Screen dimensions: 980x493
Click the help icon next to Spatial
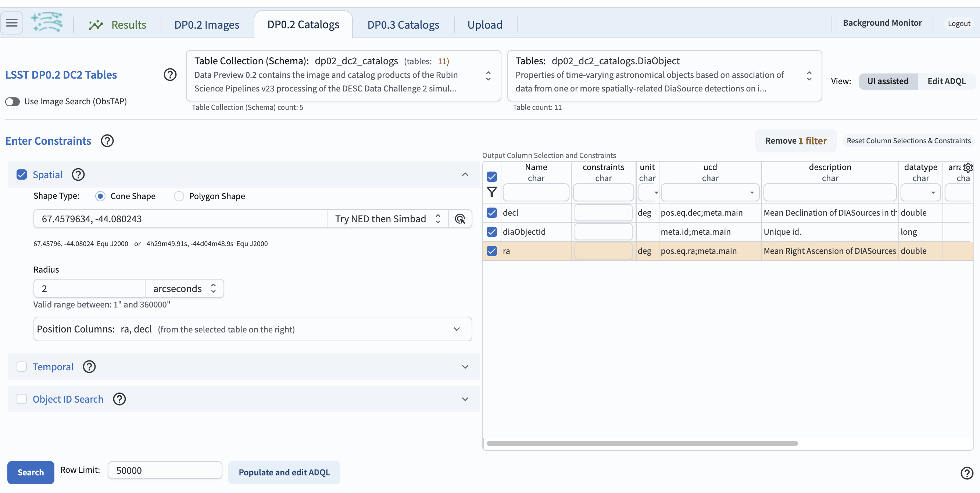click(79, 174)
